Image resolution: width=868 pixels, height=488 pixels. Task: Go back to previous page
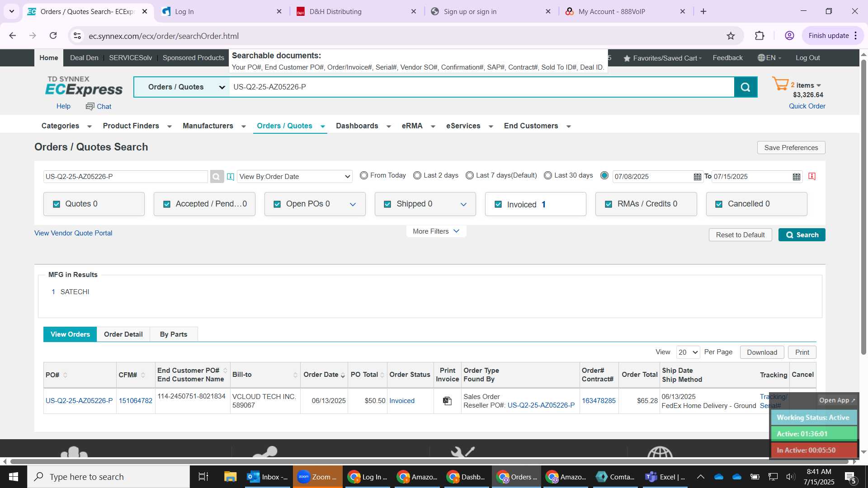(x=13, y=36)
